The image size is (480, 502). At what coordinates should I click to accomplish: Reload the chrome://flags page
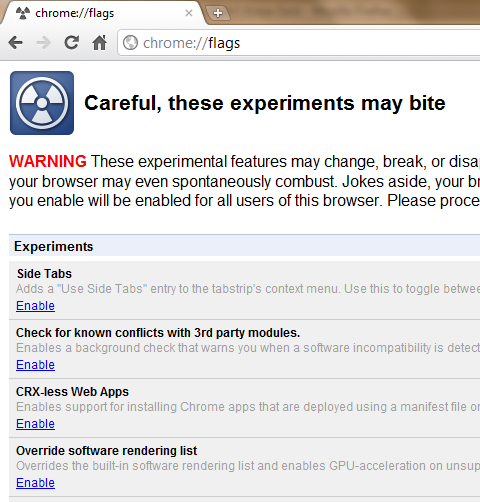71,42
